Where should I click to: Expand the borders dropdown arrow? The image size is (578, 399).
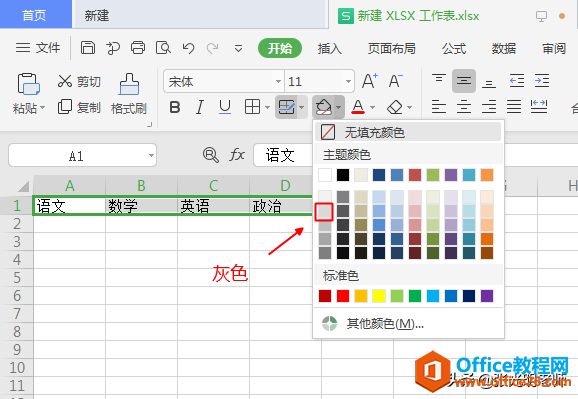click(x=267, y=108)
